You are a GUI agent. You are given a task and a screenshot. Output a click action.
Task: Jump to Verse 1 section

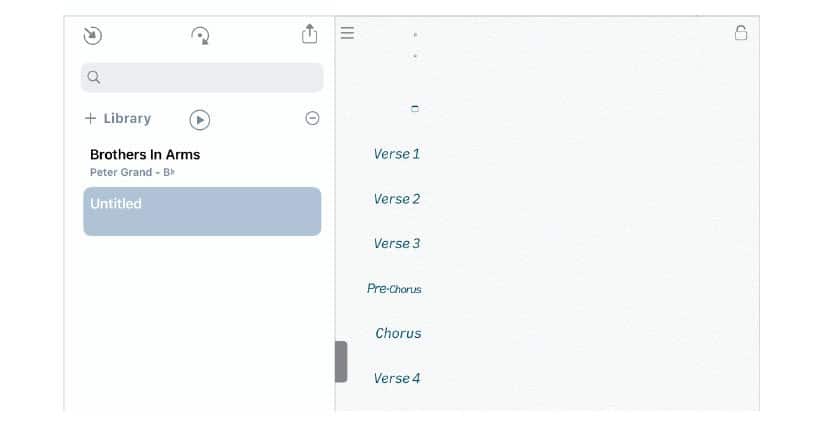tap(397, 154)
